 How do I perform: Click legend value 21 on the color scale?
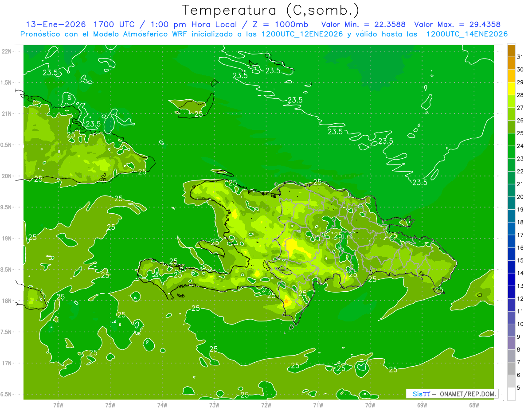click(520, 184)
